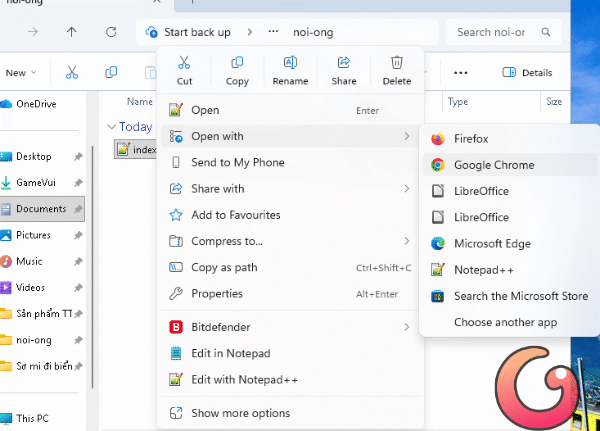Click noi-ong in the address bar
Image resolution: width=600 pixels, height=431 pixels.
click(x=313, y=33)
